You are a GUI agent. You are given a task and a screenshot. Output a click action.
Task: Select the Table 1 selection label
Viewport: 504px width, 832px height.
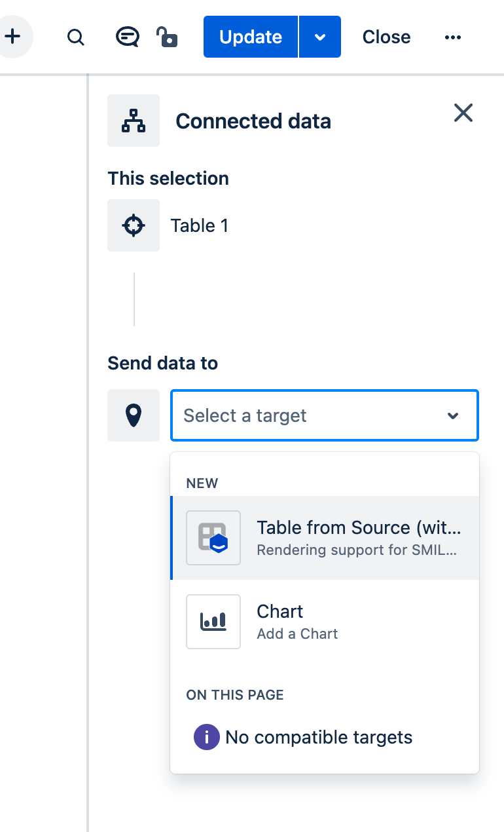click(200, 226)
